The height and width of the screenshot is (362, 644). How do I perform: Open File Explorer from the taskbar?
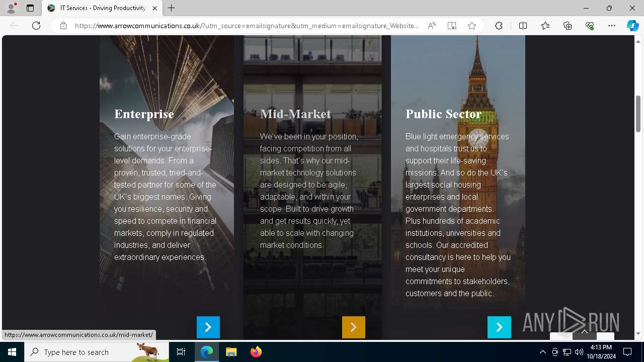tap(231, 352)
